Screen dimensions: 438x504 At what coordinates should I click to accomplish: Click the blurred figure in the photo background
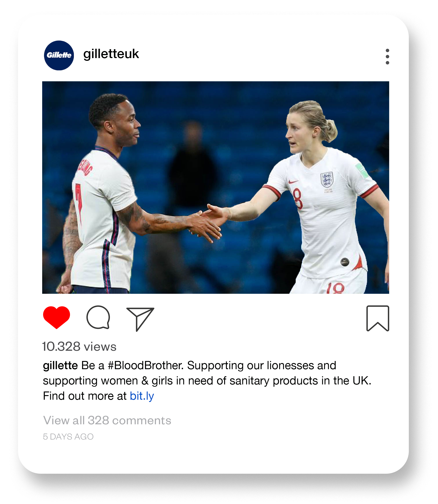coord(193,166)
